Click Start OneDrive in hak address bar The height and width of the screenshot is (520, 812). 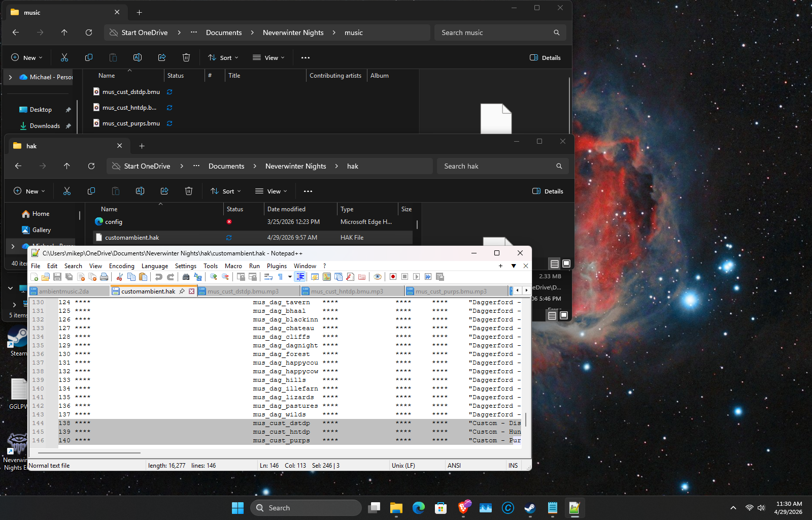(147, 166)
